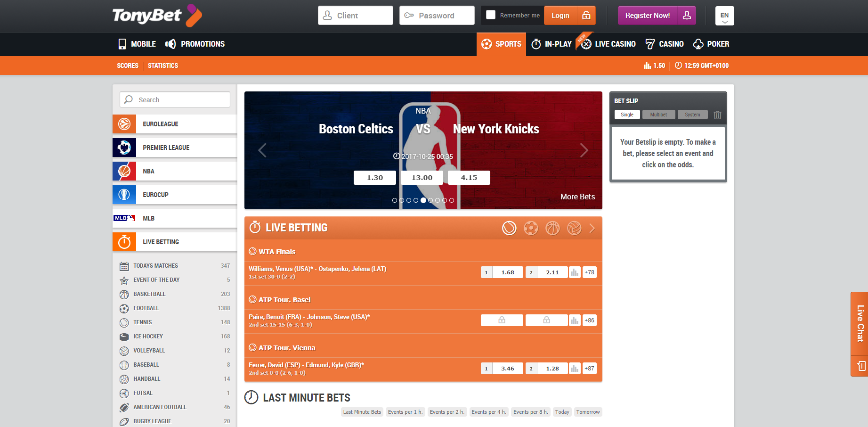Expand +78 more markets for Williams match
The image size is (868, 427).
[x=590, y=272]
